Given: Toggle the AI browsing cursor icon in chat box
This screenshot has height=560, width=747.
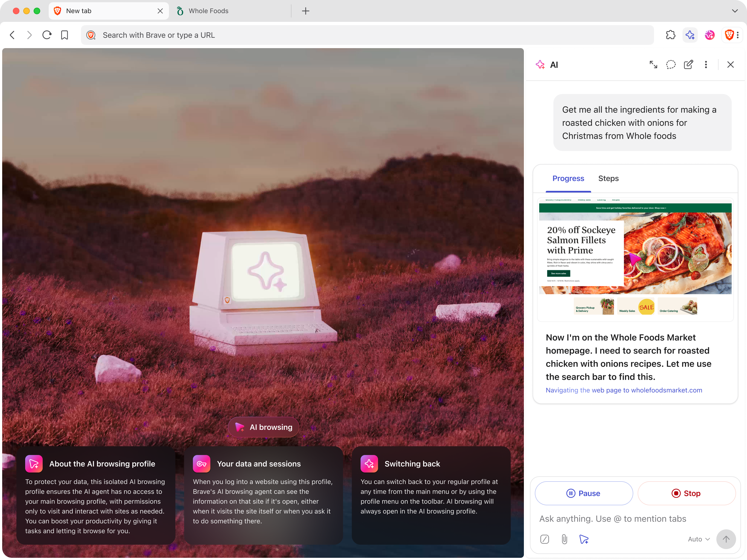Looking at the screenshot, I should click(x=584, y=539).
